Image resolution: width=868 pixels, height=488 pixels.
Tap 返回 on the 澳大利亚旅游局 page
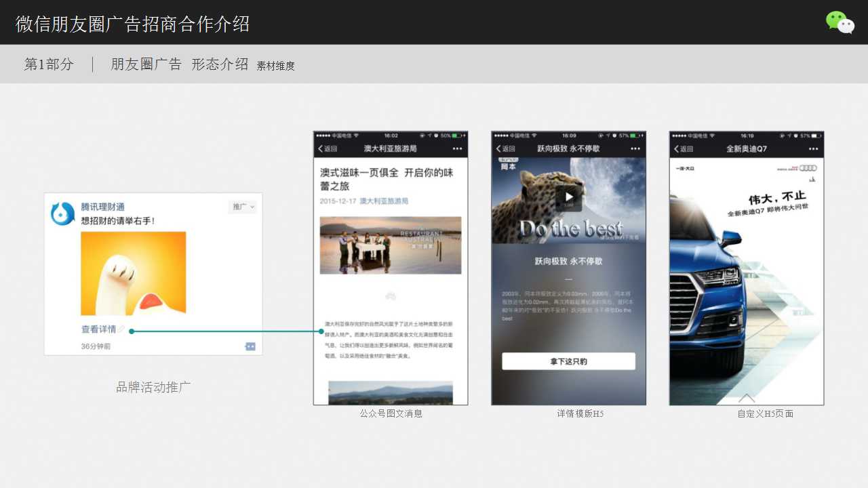328,149
